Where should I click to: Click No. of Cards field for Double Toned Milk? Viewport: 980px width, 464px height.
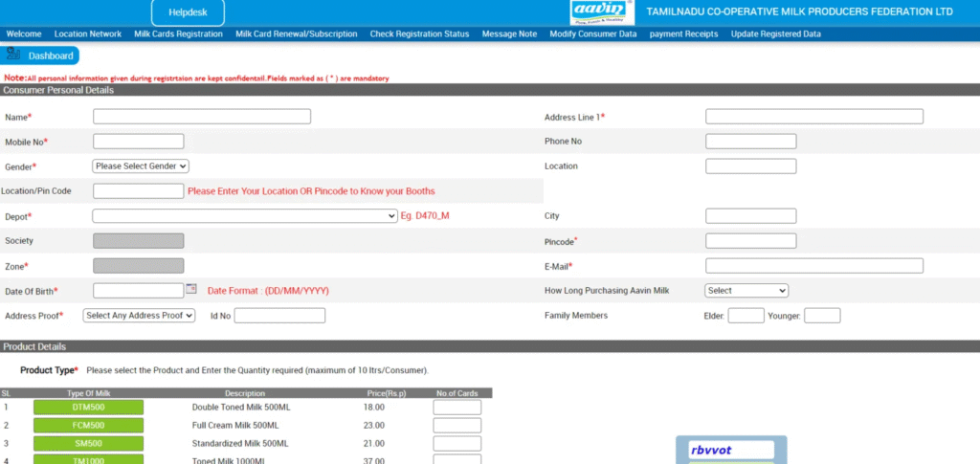[457, 408]
